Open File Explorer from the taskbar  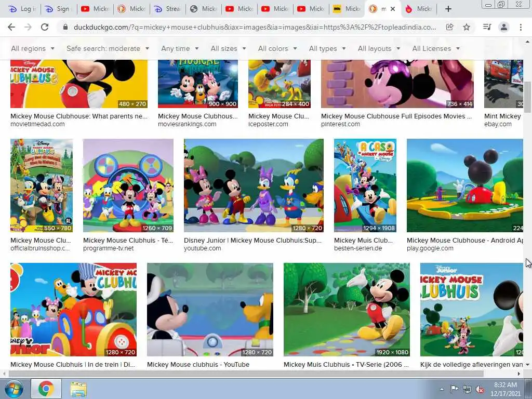79,389
